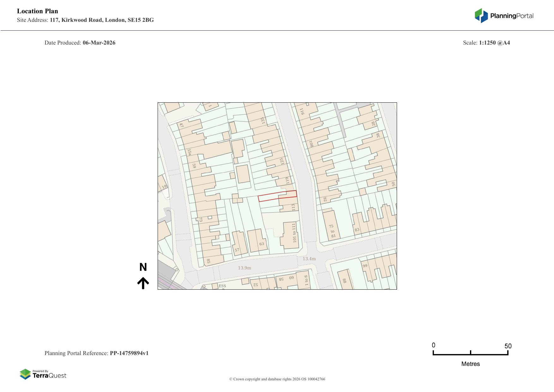Click the PlanningPortal wordmark text
This screenshot has width=554, height=392.
[512, 16]
